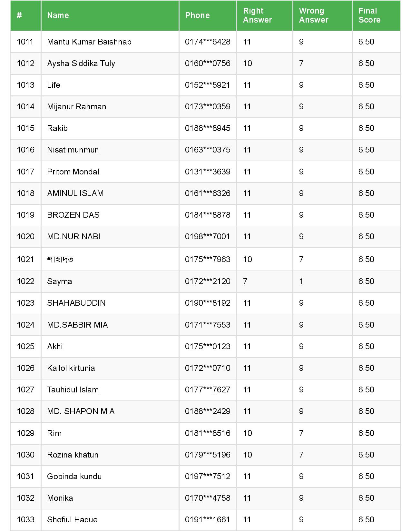Viewport: 411px width, 532px height.
Task: Click phone number 0152***5921
Action: (207, 85)
